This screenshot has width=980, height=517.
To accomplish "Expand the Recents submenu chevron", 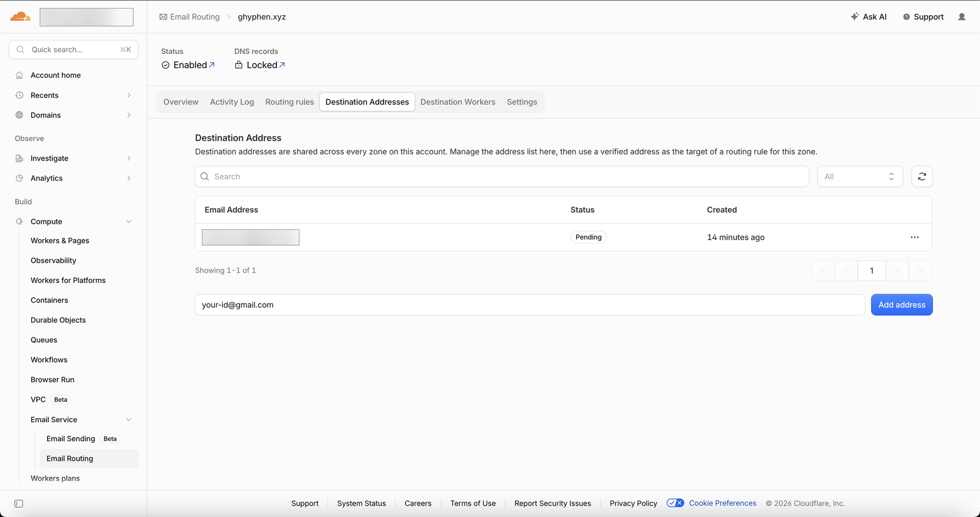I will coord(129,95).
